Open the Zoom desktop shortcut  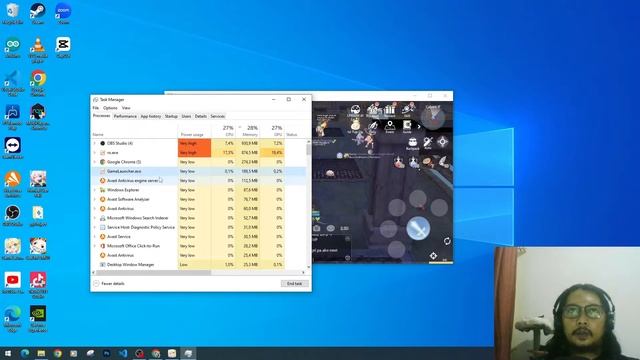point(63,13)
